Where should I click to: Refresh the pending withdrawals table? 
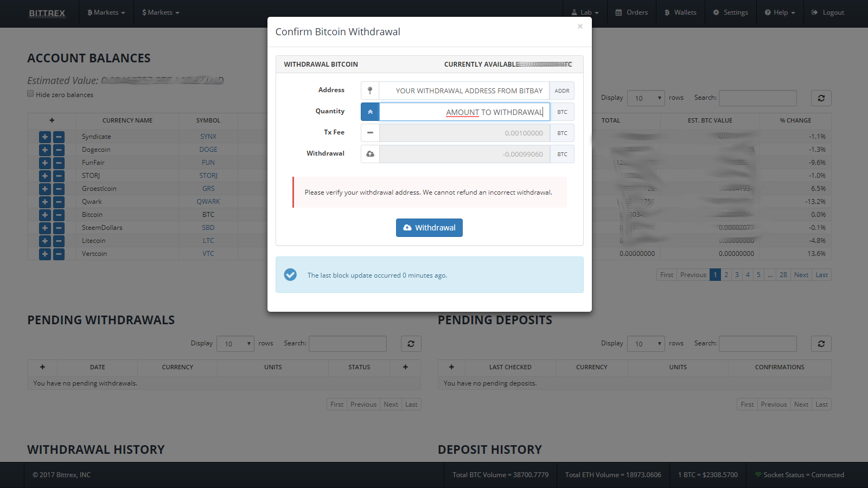pos(411,344)
